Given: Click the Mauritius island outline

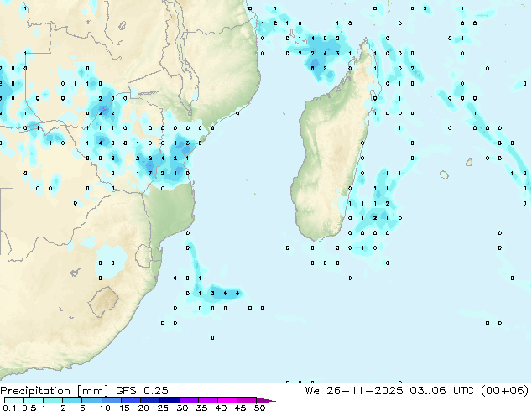Looking at the screenshot, I should (x=469, y=162).
